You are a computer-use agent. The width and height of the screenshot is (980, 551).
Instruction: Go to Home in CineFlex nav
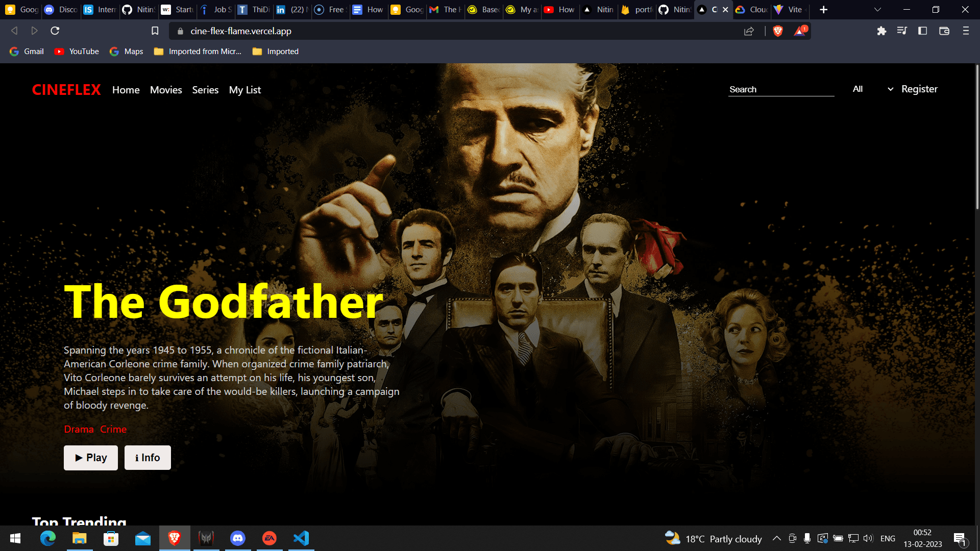(126, 90)
